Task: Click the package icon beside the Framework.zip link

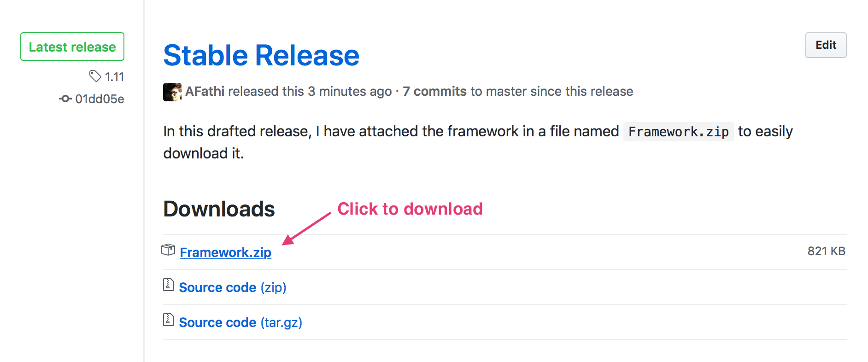Action: click(168, 250)
